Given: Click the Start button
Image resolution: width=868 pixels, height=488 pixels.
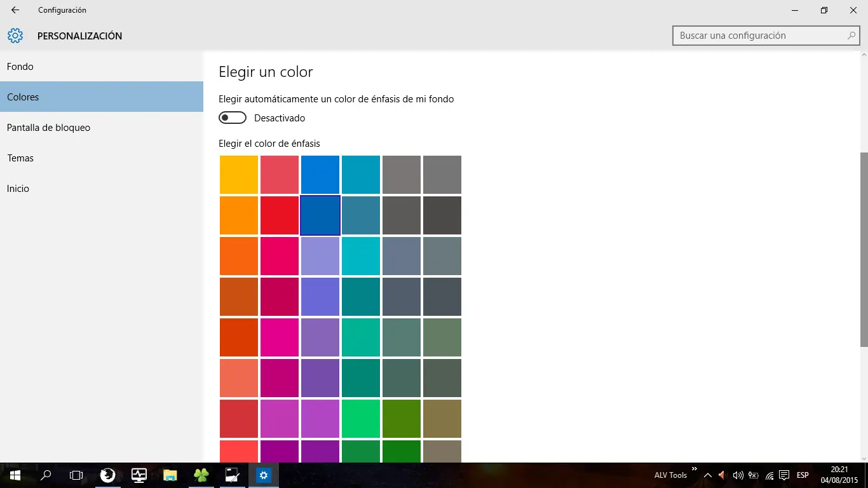Looking at the screenshot, I should click(14, 475).
